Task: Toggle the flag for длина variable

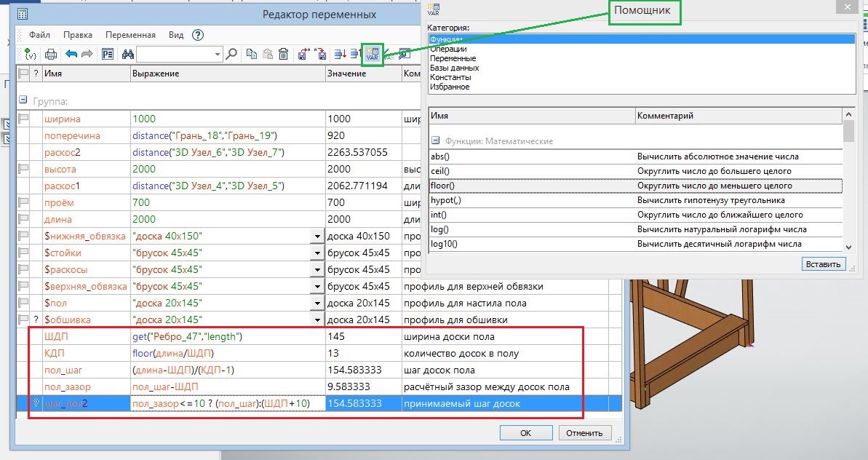Action: coord(23,219)
